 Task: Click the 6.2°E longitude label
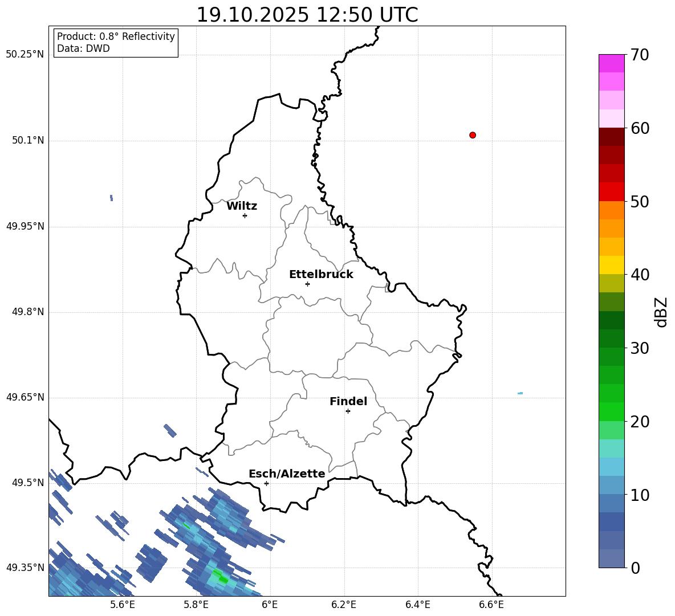344,605
